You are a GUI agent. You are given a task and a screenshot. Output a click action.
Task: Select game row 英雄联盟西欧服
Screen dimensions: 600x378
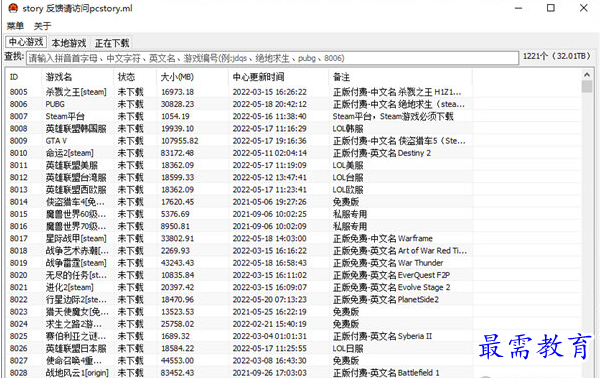239,190
